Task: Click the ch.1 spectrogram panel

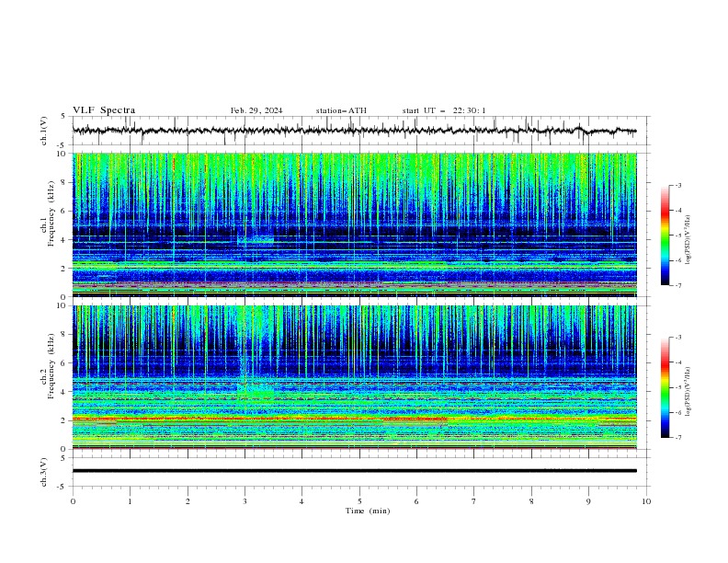Action: [355, 224]
